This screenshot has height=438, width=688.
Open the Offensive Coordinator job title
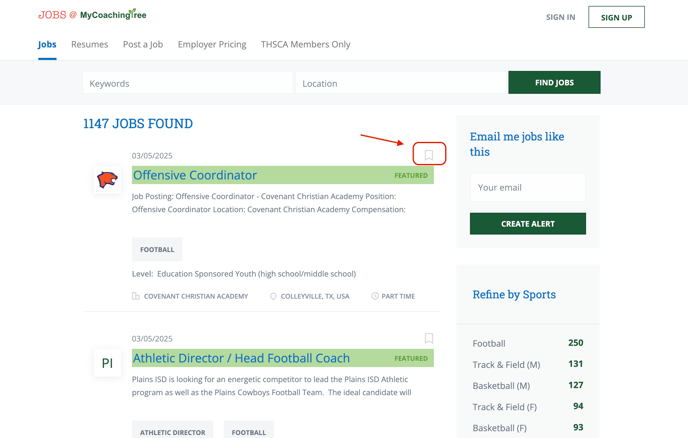(195, 175)
